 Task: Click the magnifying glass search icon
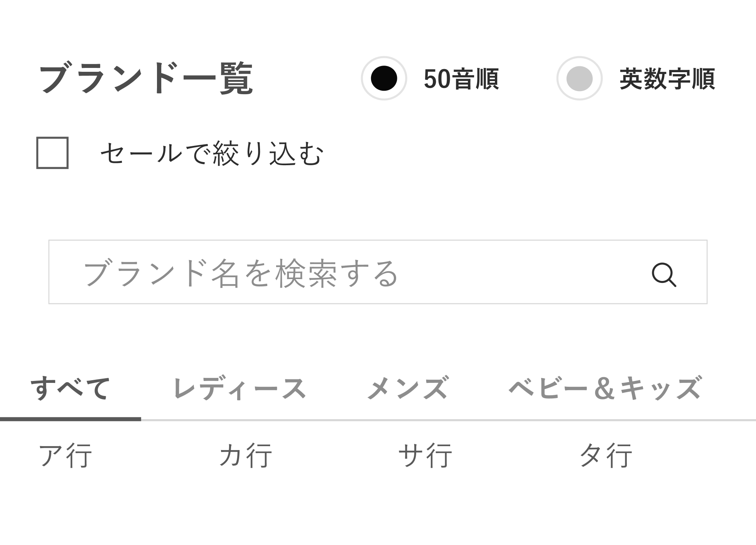coord(664,275)
